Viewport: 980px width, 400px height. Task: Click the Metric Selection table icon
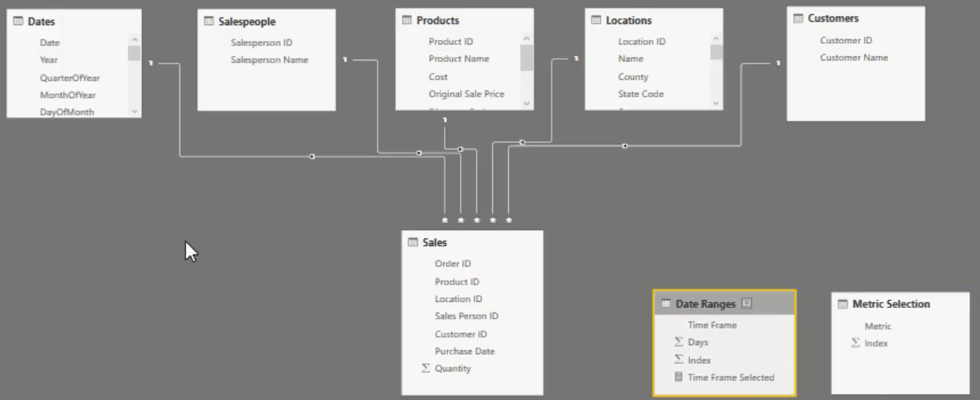pyautogui.click(x=844, y=303)
